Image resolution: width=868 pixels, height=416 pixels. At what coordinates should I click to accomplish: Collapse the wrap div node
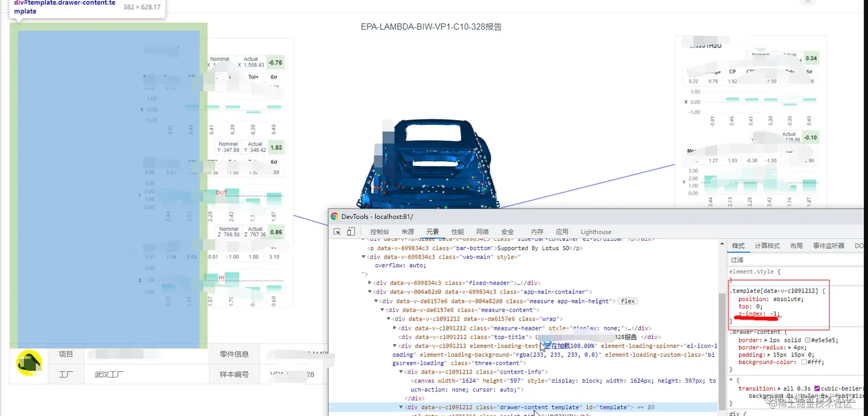[x=389, y=319]
